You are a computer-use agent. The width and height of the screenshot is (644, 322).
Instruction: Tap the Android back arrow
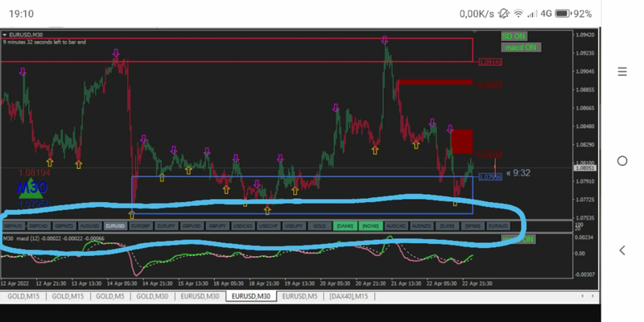click(622, 250)
